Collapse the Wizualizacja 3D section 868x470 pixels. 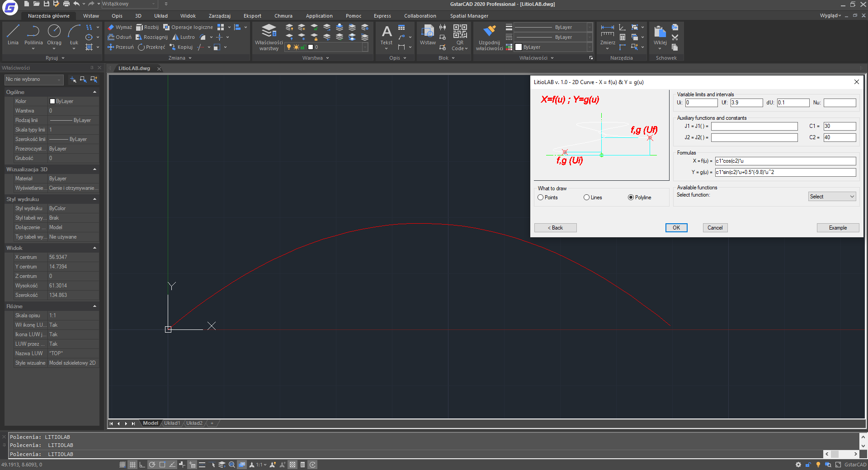coord(94,169)
